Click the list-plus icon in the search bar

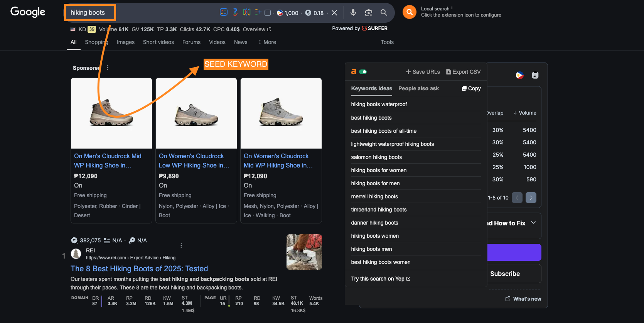258,12
